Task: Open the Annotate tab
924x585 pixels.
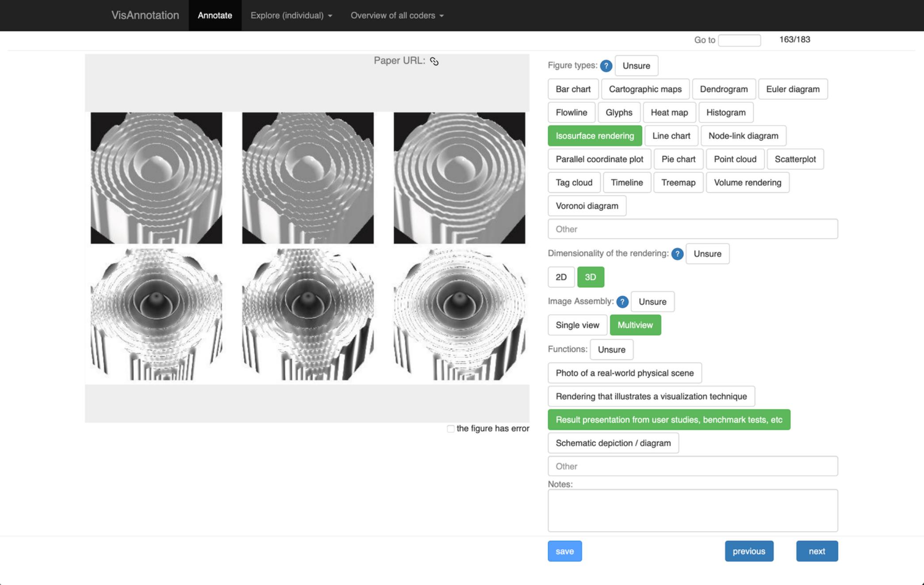Action: 215,15
